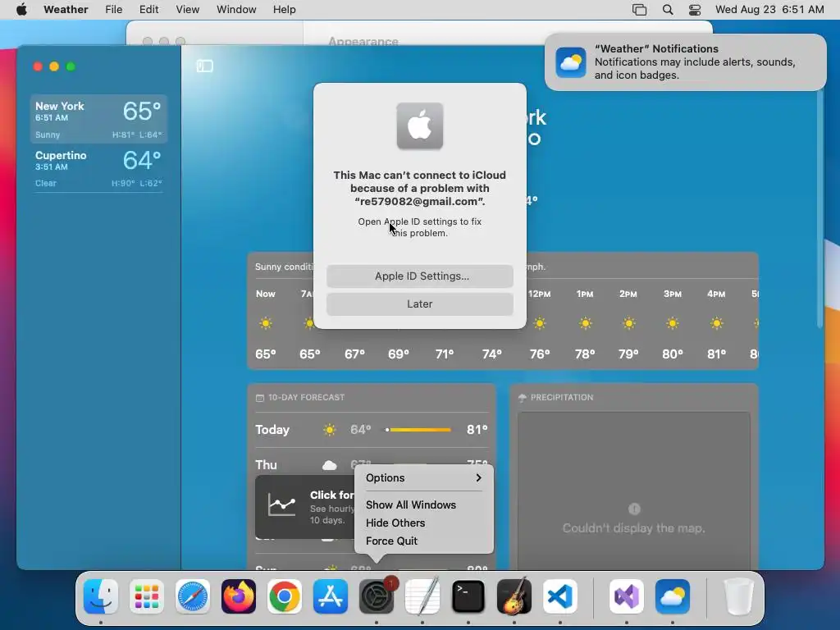Click the Thu forecast row label
The width and height of the screenshot is (840, 630).
click(267, 465)
